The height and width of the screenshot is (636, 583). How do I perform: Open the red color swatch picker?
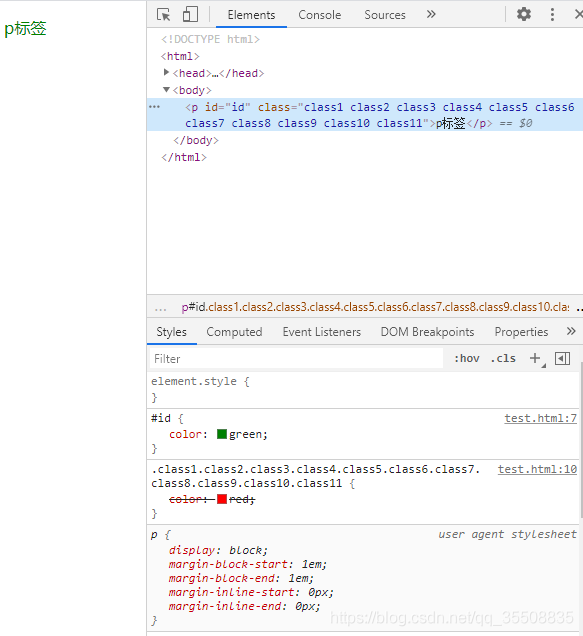[222, 499]
